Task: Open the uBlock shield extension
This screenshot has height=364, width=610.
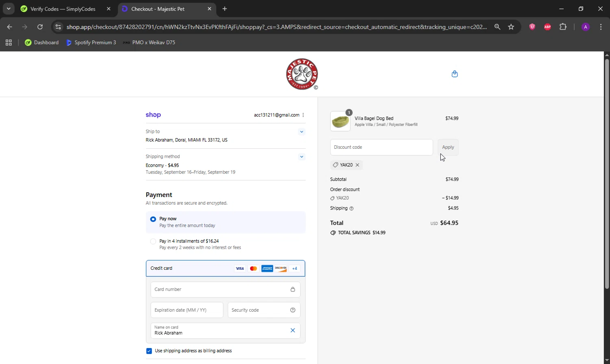Action: coord(532,27)
